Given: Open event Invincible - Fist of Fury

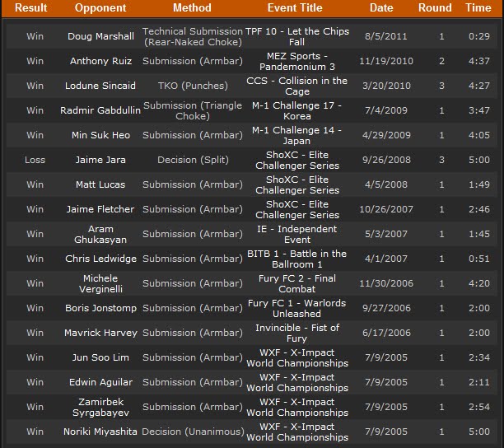Looking at the screenshot, I should click(x=297, y=334).
